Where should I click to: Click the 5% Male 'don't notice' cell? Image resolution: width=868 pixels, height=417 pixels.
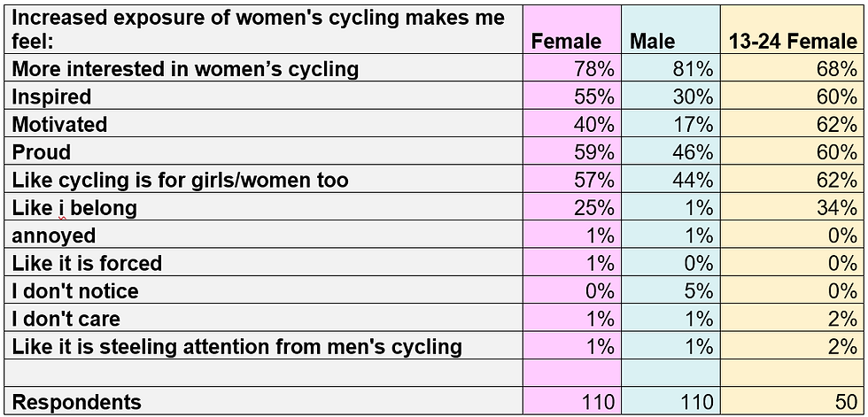(670, 290)
